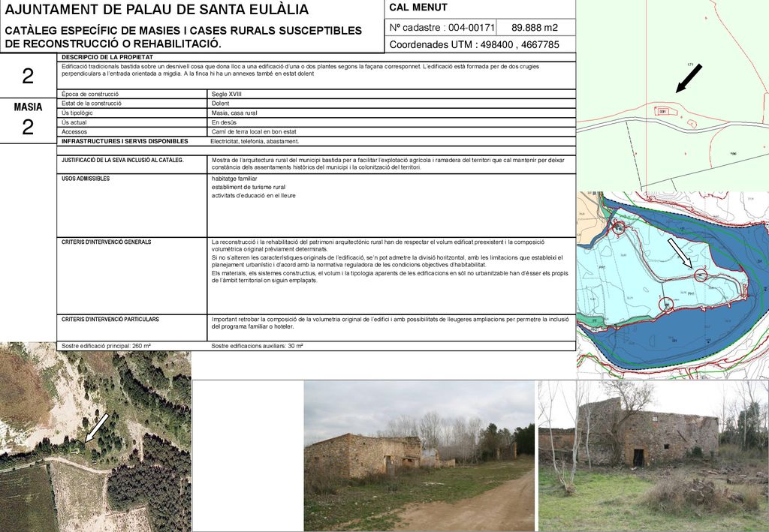This screenshot has height=532, width=769.
Task: Click the 'Dolent' construction state value
Action: pyautogui.click(x=220, y=104)
